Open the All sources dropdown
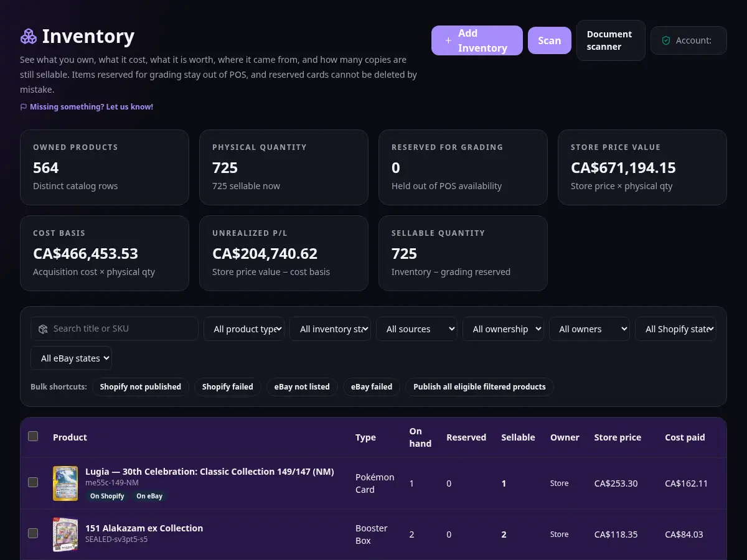 click(417, 329)
